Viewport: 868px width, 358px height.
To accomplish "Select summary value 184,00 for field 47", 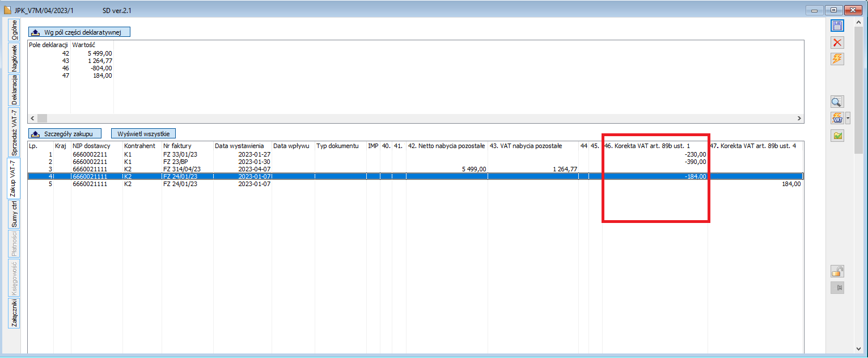I will pos(102,75).
